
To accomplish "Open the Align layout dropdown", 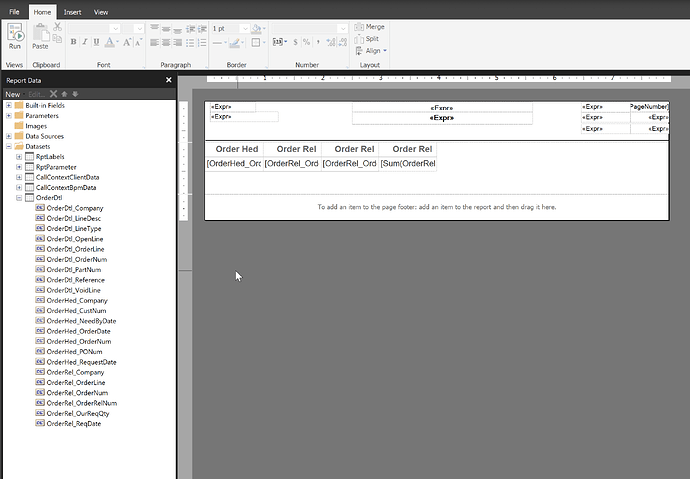I will coord(371,51).
